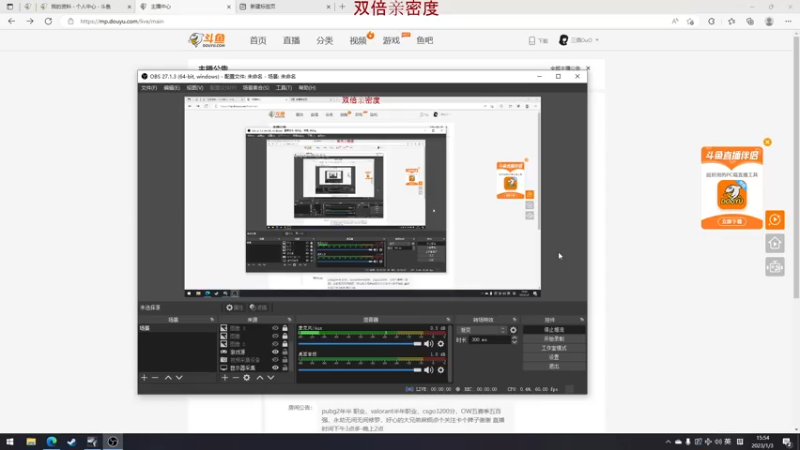Screen dimensions: 800x450
Task: Open the 编辑(E) menu in OBS
Action: pos(171,88)
